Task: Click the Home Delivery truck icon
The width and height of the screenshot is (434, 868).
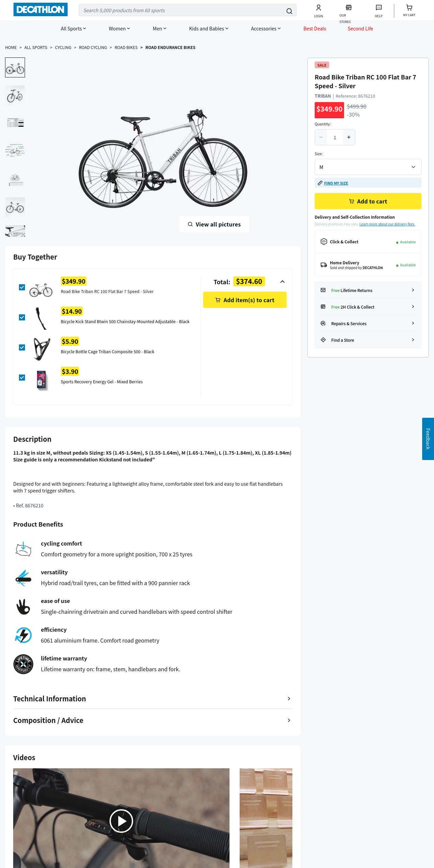Action: 324,265
